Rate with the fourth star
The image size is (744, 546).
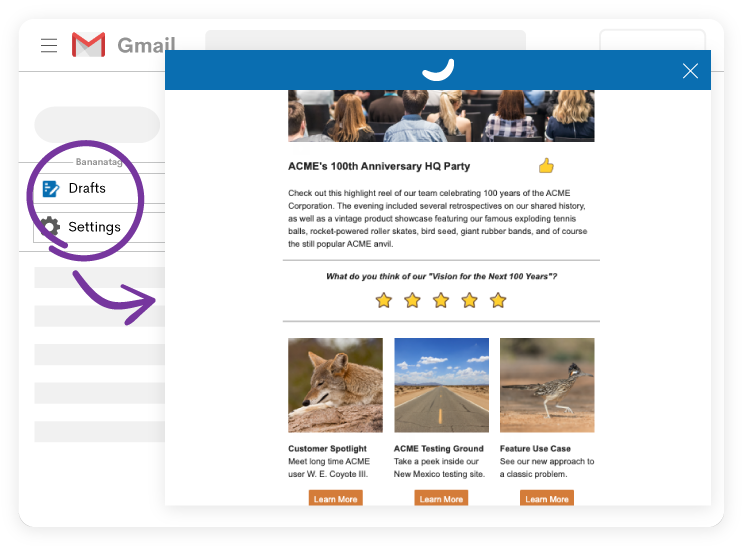click(x=469, y=300)
